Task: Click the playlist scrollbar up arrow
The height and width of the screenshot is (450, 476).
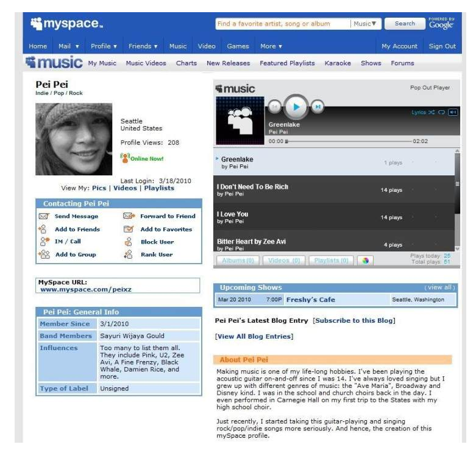Action: click(457, 150)
